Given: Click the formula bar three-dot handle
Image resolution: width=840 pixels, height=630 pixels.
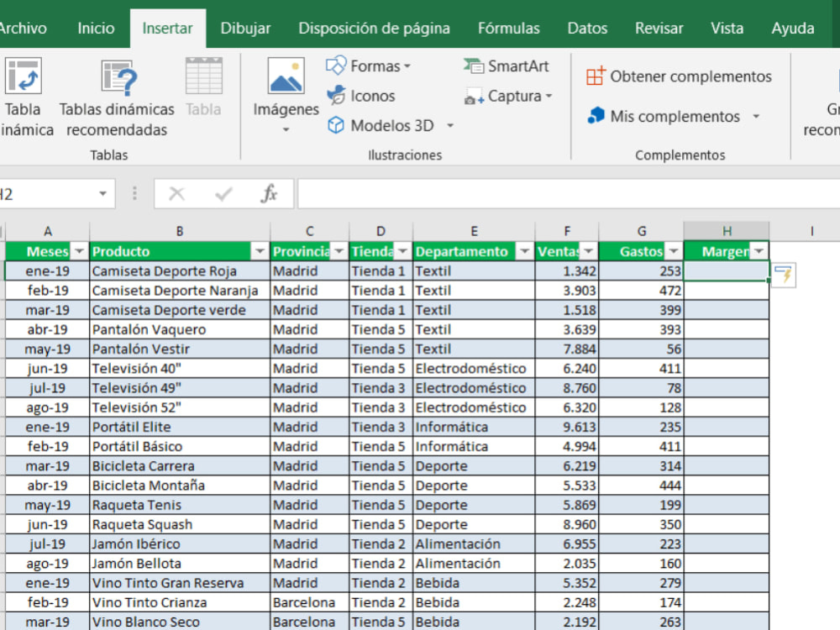Looking at the screenshot, I should pyautogui.click(x=134, y=193).
